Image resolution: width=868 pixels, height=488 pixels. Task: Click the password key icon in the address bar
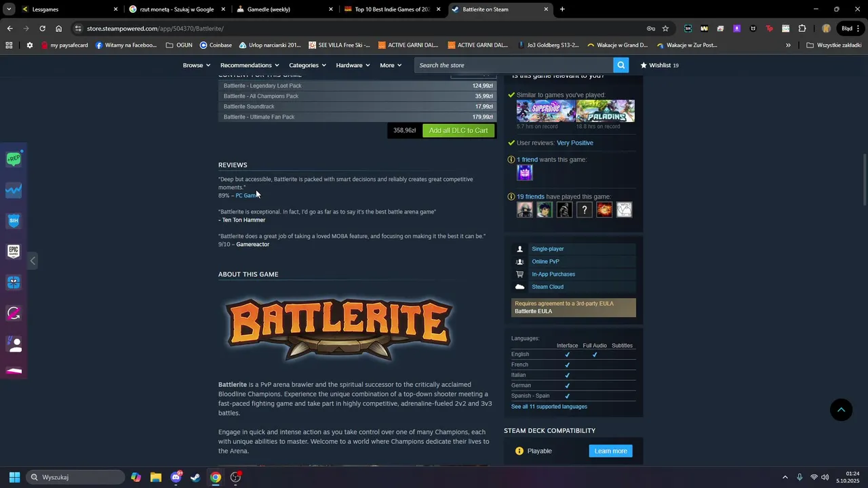650,28
